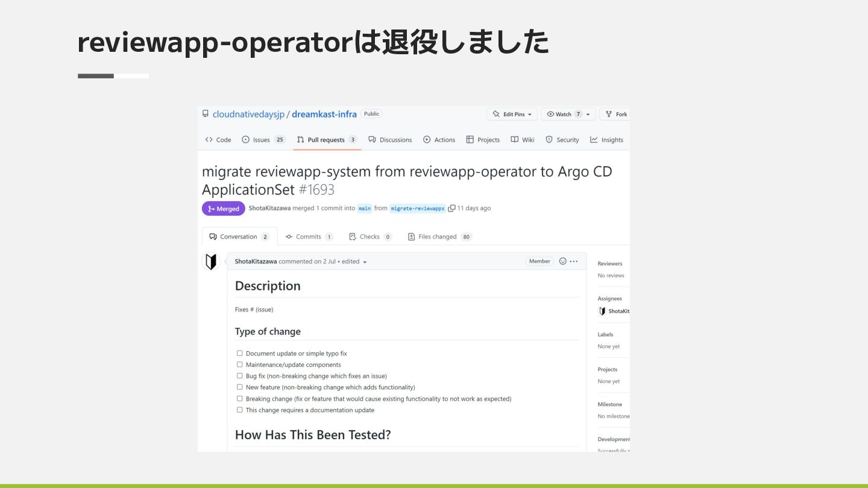Image resolution: width=868 pixels, height=488 pixels.
Task: Click the Watch button
Action: click(568, 114)
